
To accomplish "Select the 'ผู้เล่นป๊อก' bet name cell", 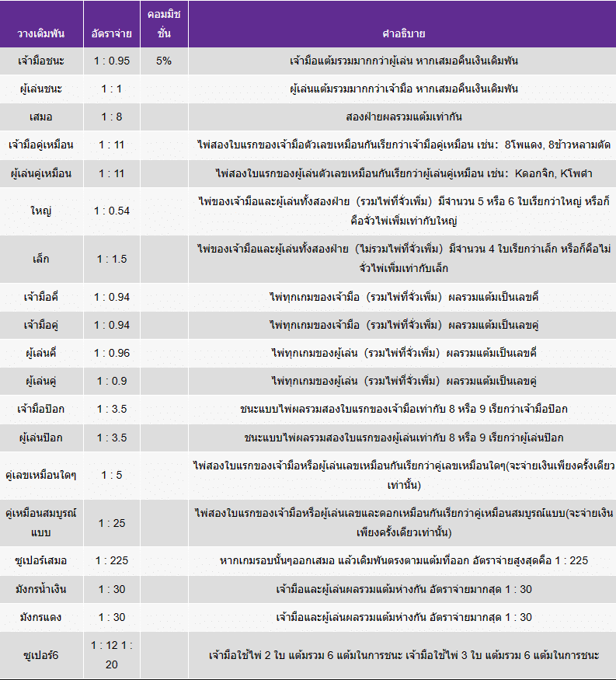I will point(41,438).
